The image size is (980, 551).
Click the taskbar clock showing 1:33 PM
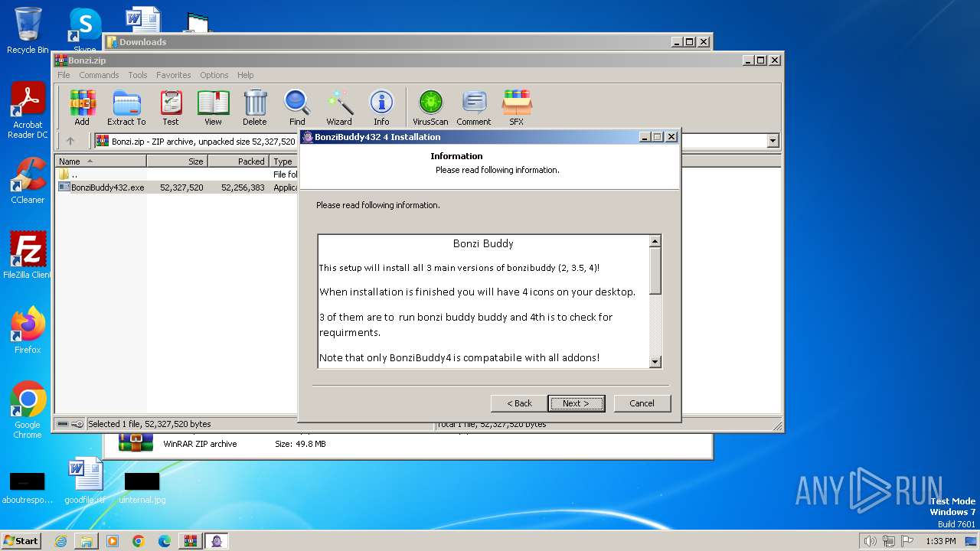940,541
